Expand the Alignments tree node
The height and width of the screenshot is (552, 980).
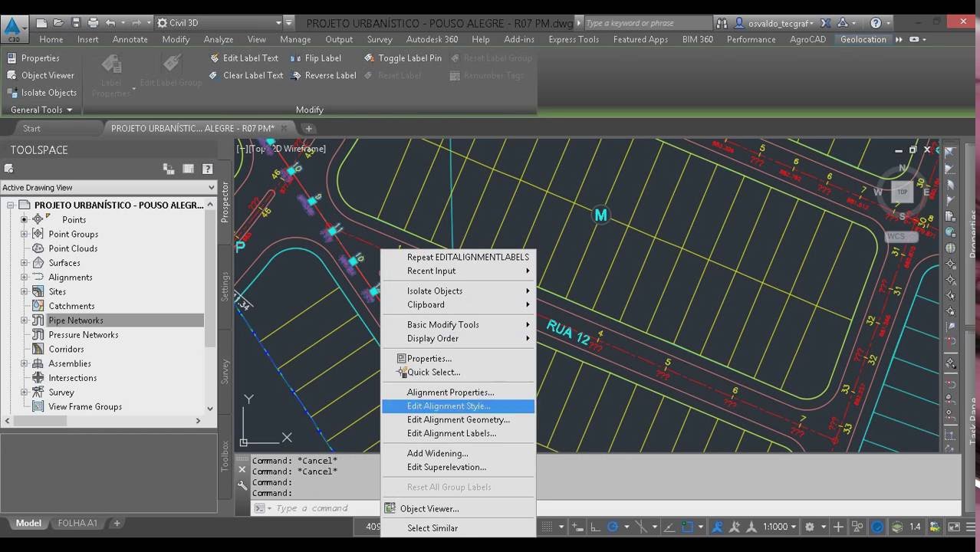click(x=24, y=278)
